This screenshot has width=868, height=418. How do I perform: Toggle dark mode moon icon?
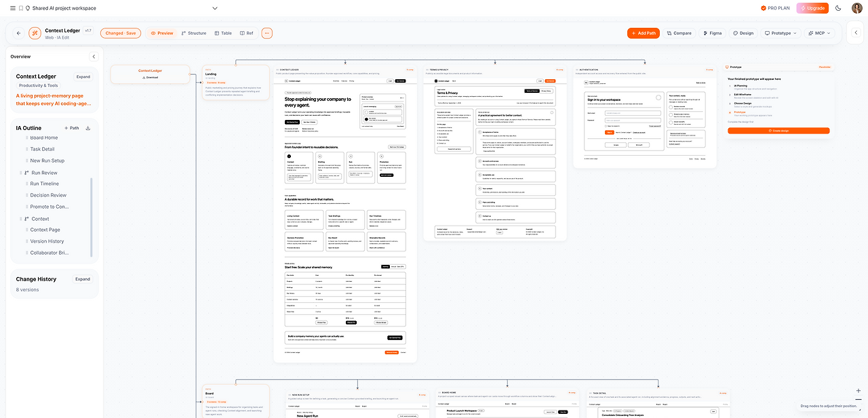(x=838, y=8)
